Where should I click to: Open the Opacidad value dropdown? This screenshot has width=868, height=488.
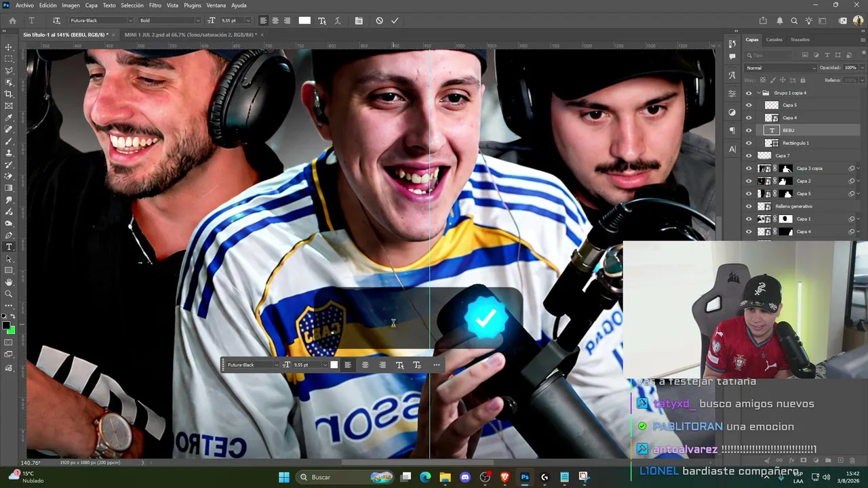point(863,68)
